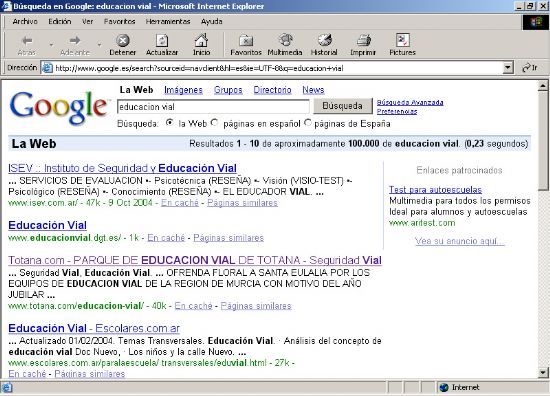Open Búsqueda Avanzada link
550x396 pixels.
click(410, 102)
